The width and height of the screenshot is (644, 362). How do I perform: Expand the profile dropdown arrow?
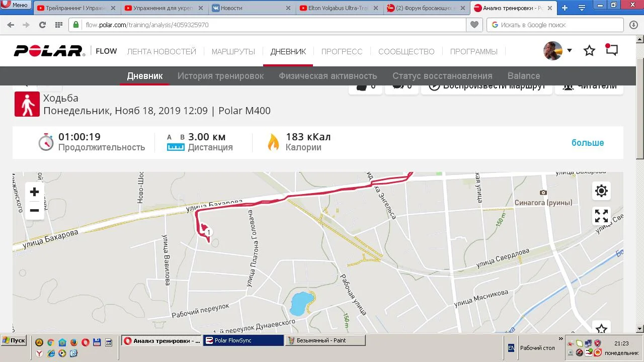coord(570,50)
